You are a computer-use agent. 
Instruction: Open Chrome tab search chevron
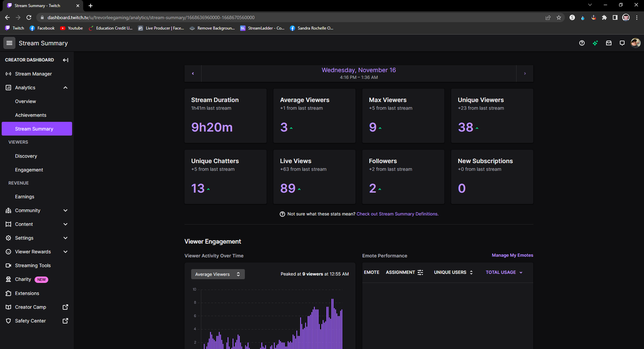coord(590,5)
